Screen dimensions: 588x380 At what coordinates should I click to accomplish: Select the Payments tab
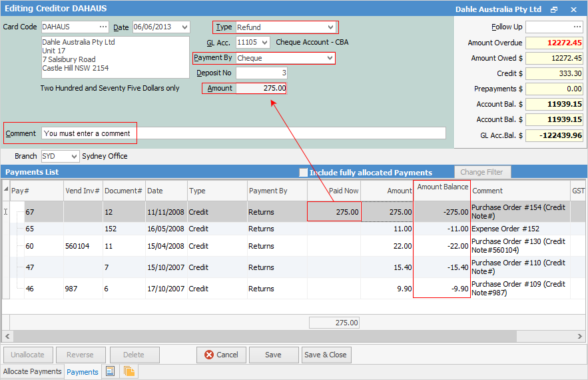83,372
